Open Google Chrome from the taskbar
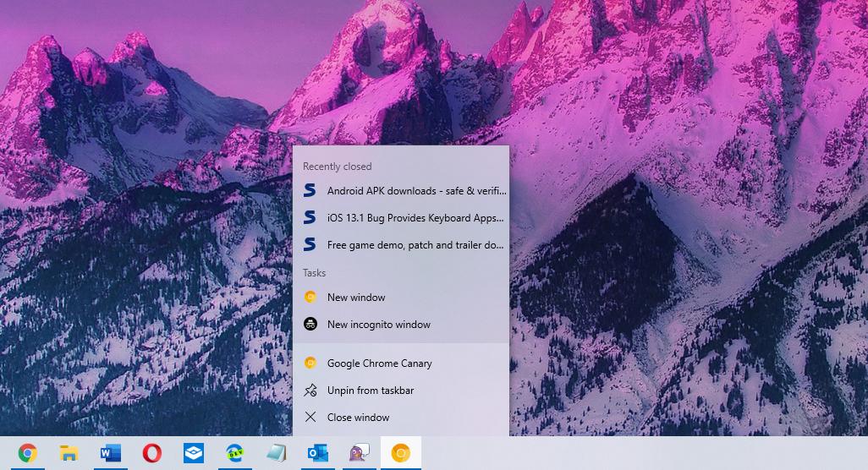 [x=27, y=453]
